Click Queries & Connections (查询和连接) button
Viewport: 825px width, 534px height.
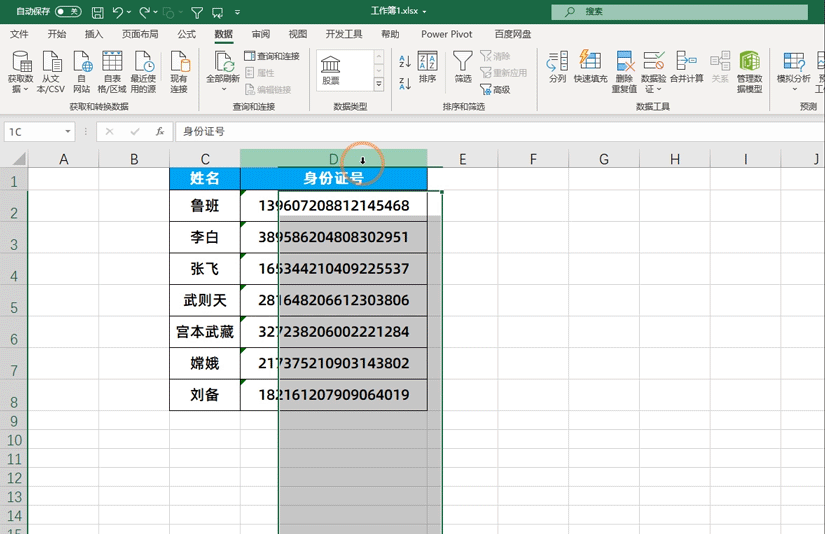coord(272,57)
